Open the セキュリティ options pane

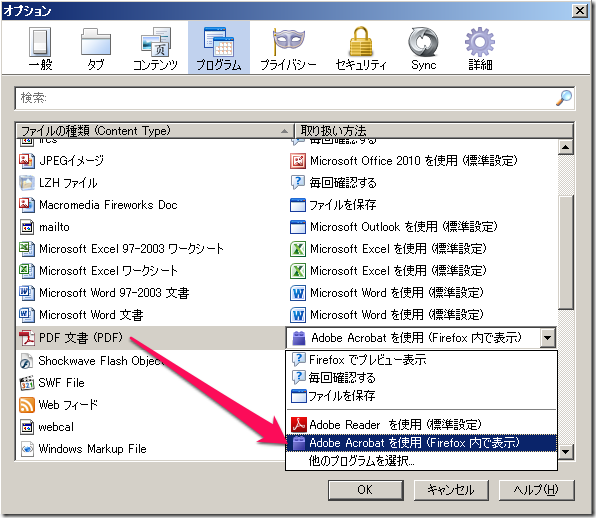(361, 49)
